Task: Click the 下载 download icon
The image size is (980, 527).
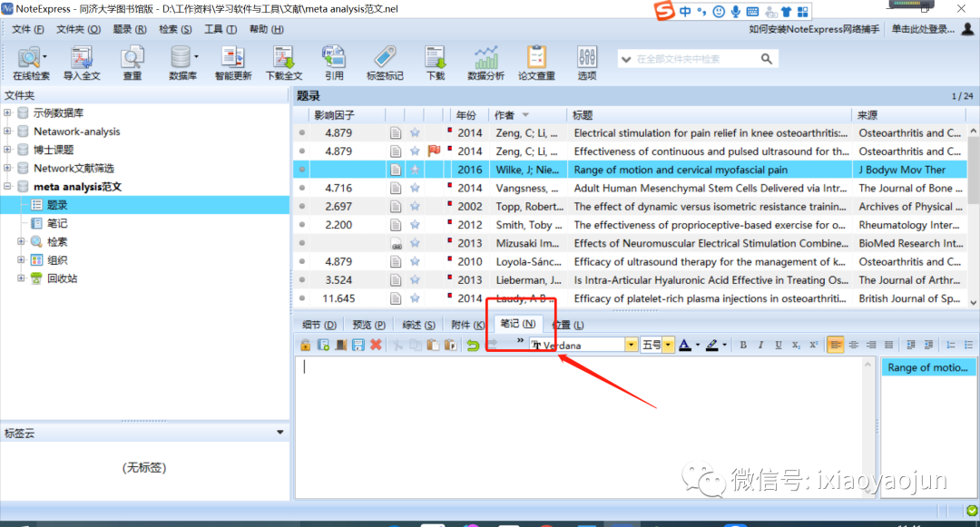Action: point(436,63)
